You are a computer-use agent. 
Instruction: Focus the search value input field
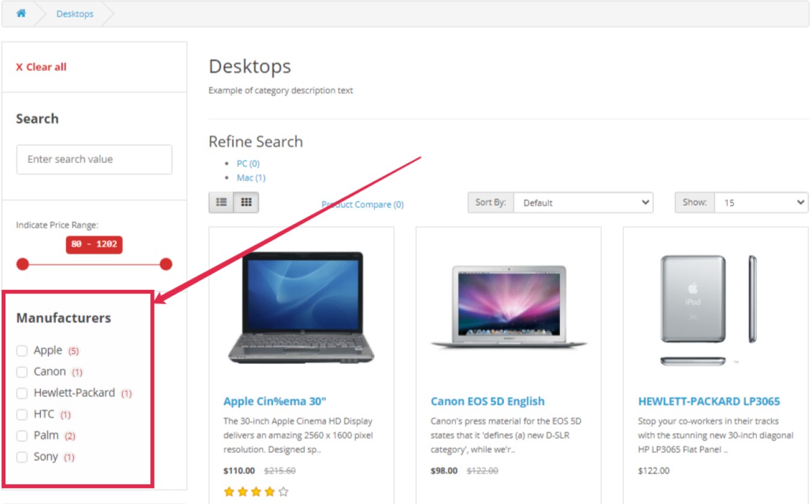click(x=94, y=159)
